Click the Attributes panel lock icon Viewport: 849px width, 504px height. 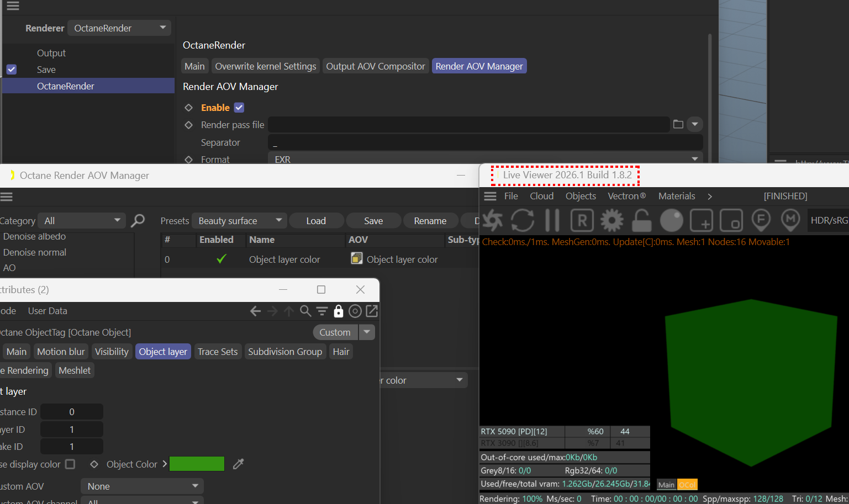339,311
